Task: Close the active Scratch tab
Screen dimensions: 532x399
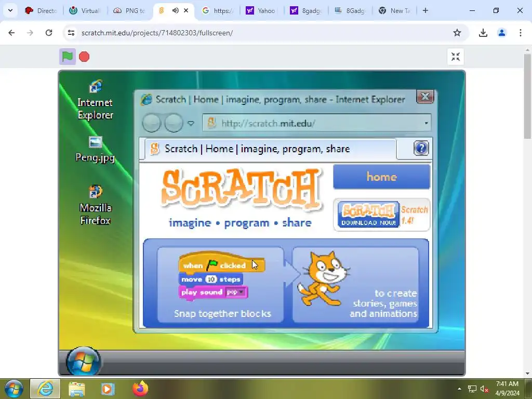Action: pos(186,10)
